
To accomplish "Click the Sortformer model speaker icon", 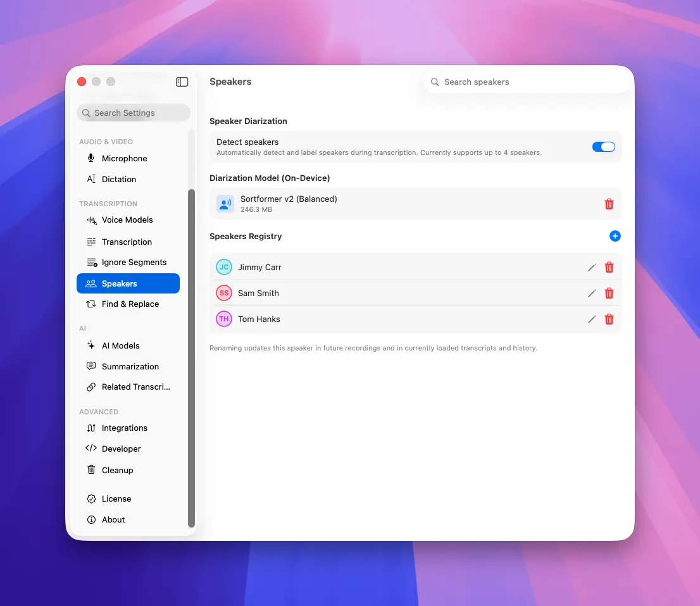I will 225,204.
